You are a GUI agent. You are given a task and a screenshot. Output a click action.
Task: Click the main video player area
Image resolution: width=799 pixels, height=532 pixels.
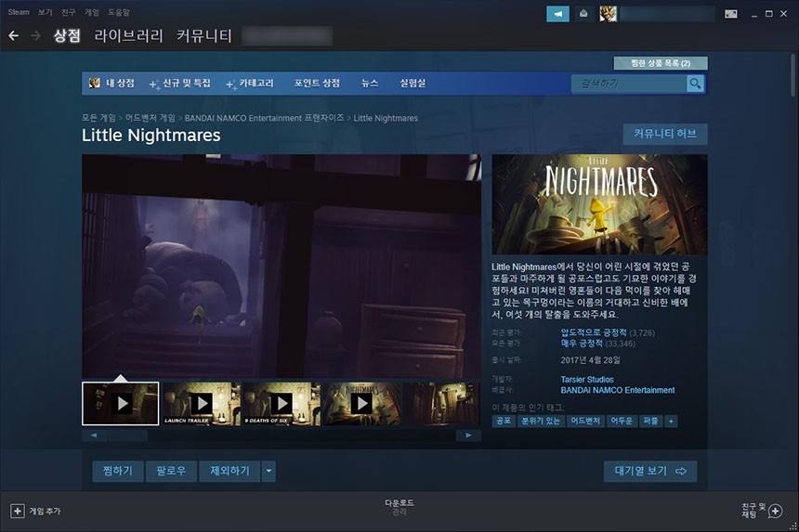pyautogui.click(x=282, y=266)
